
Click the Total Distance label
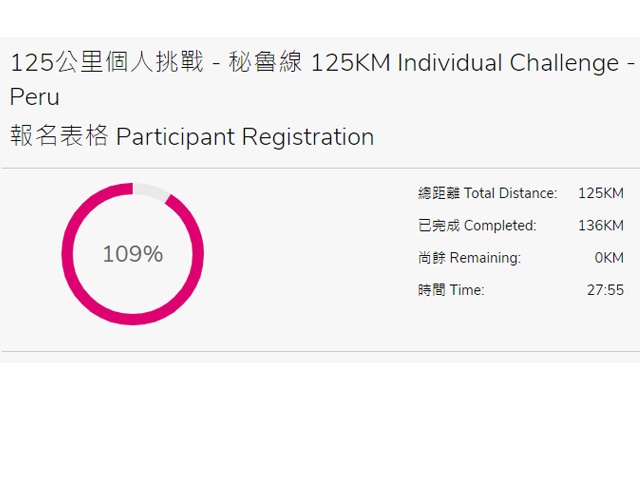point(510,193)
